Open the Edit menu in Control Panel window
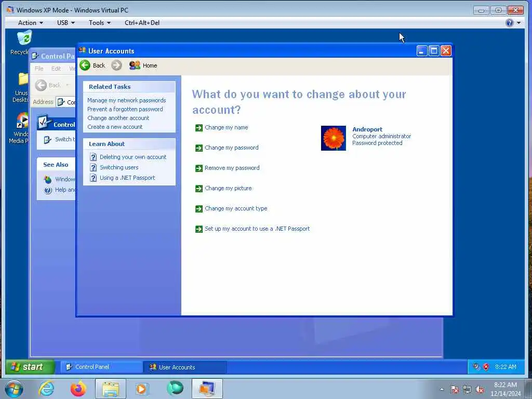Viewport: 532px width, 399px height. point(56,69)
